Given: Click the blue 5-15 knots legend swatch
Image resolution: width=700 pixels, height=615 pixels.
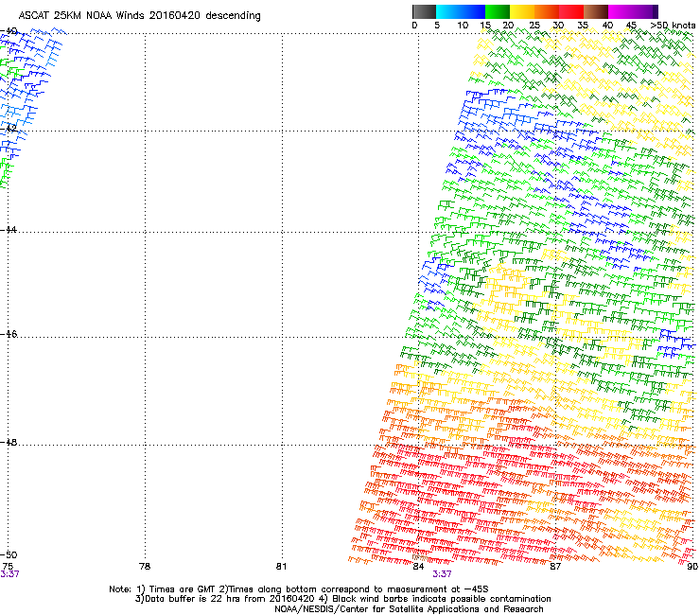Looking at the screenshot, I should click(461, 11).
